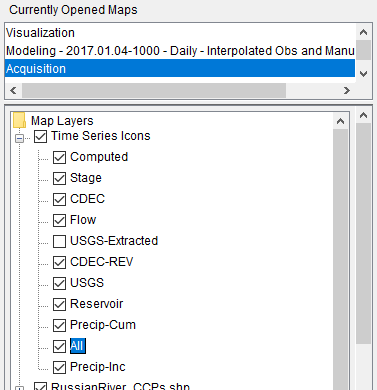Viewport: 377px width, 390px height.
Task: Uncheck the USGS layer checkbox
Action: pos(59,283)
